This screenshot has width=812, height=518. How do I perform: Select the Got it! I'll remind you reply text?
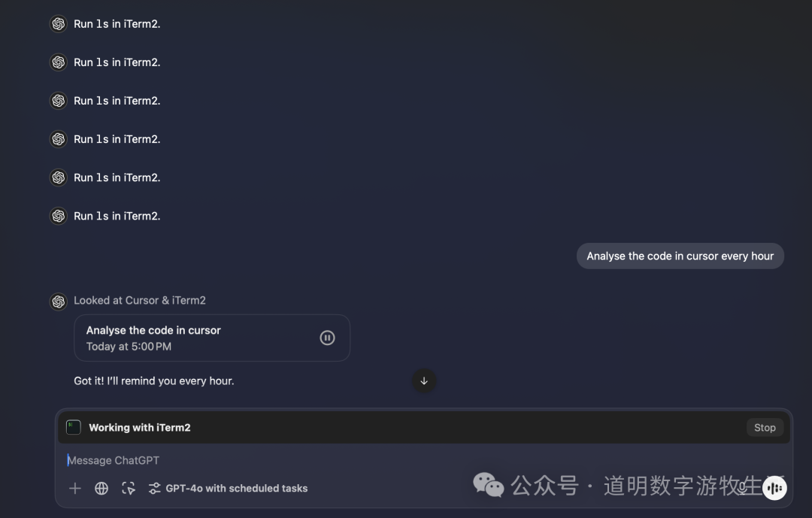tap(154, 380)
